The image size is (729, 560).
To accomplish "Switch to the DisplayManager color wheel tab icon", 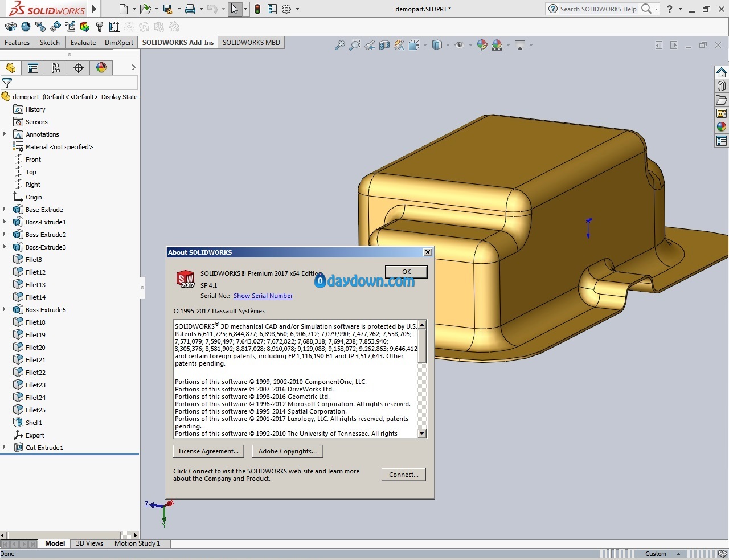I will (x=101, y=68).
